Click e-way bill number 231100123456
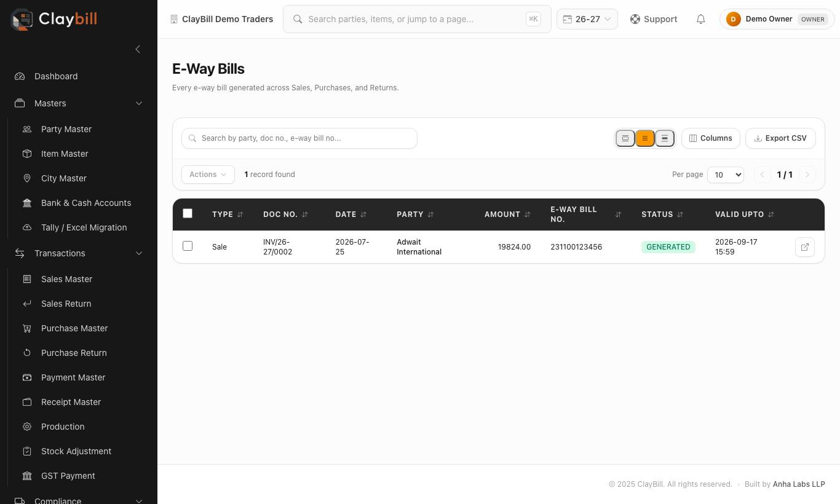This screenshot has height=504, width=840. [x=576, y=247]
